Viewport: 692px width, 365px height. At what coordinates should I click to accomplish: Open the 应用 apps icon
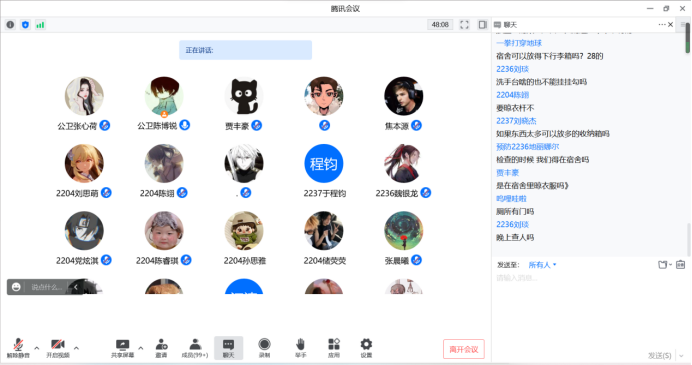(334, 348)
